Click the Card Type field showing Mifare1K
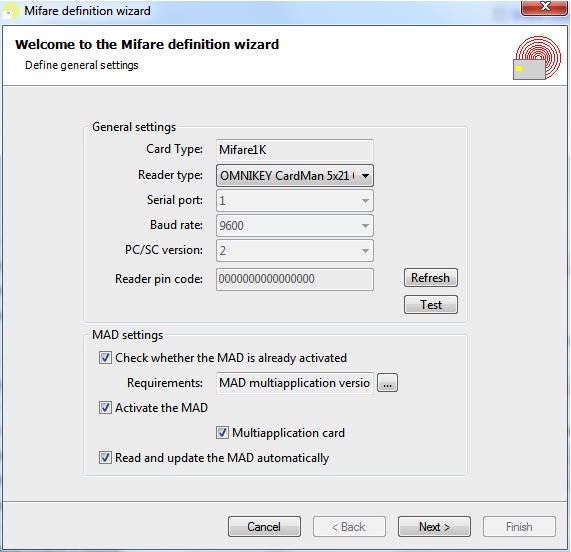This screenshot has width=571, height=552. 295,150
